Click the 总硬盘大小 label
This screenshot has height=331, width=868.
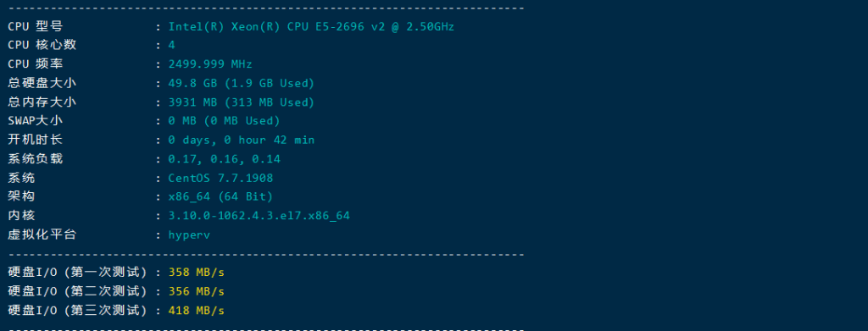tap(42, 84)
